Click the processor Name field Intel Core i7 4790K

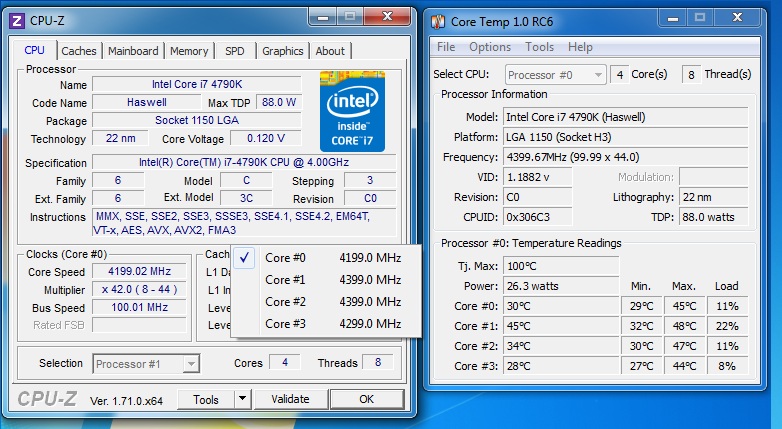(x=197, y=84)
